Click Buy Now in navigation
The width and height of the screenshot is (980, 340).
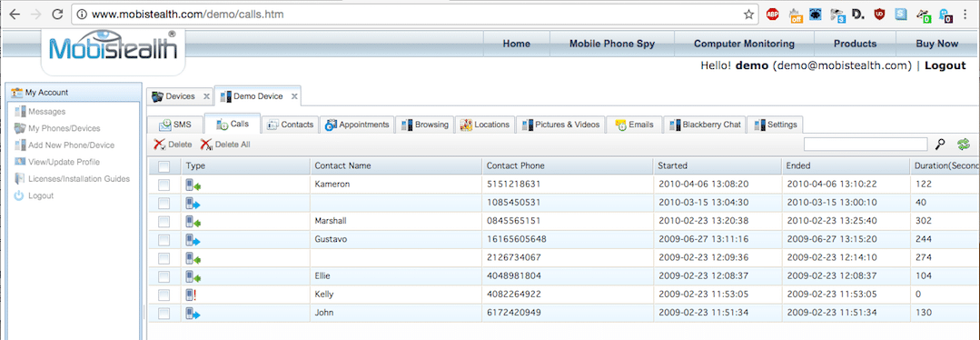936,44
